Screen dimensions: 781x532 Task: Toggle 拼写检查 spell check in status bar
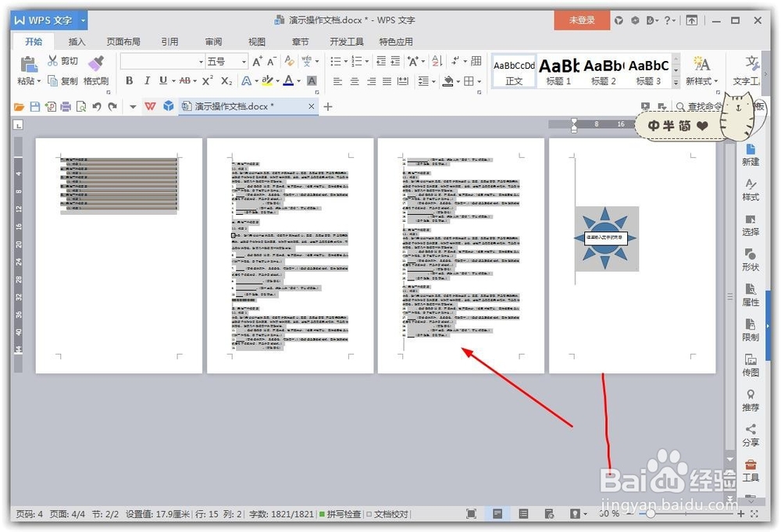340,513
